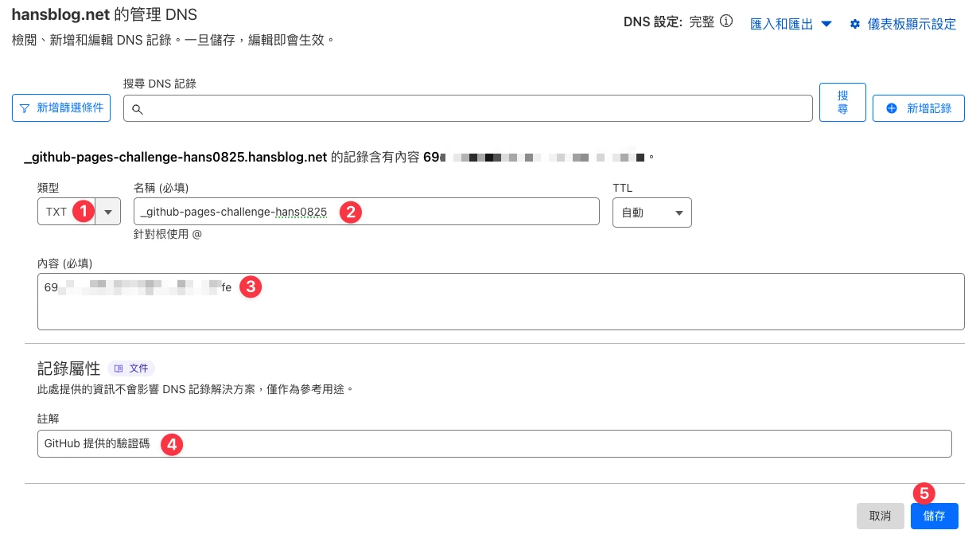This screenshot has width=980, height=538.
Task: Click the gear icon for dashboard display settings
Action: [855, 24]
